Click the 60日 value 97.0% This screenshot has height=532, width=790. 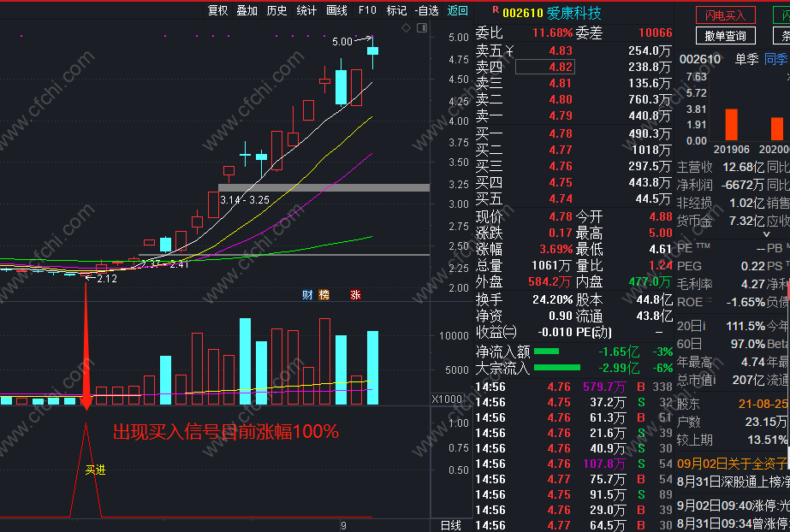click(x=748, y=345)
